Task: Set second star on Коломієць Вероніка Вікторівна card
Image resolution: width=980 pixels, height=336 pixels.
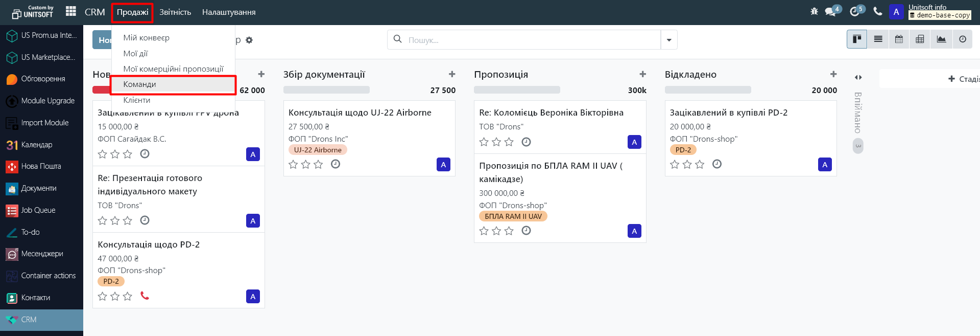Action: click(x=496, y=142)
